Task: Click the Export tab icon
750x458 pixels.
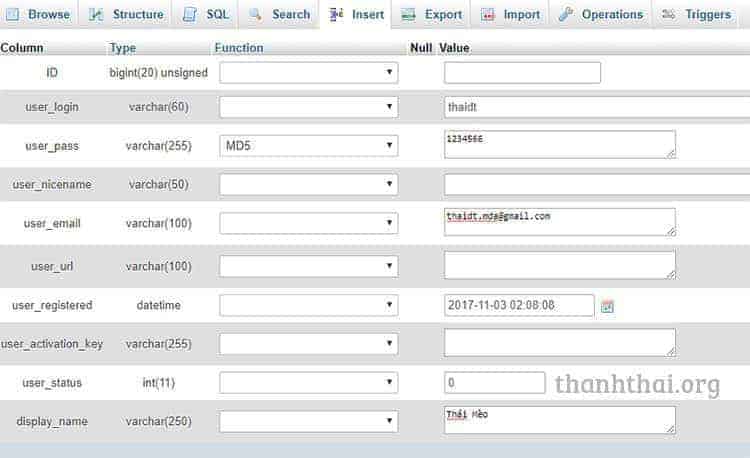Action: [x=408, y=14]
